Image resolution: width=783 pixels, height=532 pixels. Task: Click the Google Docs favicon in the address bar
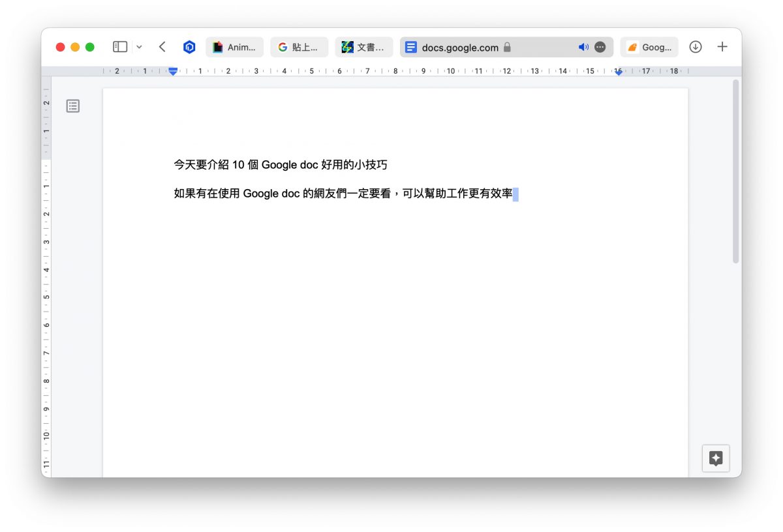(x=411, y=47)
